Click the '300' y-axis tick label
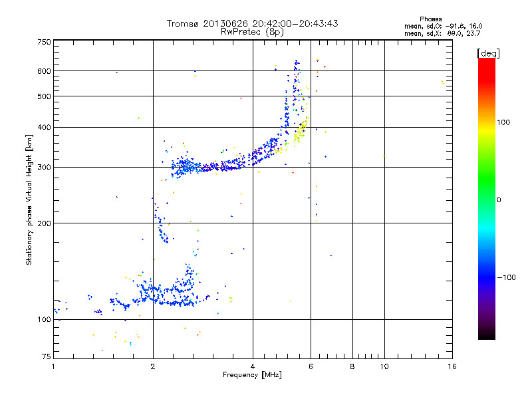The image size is (532, 399). coord(44,168)
